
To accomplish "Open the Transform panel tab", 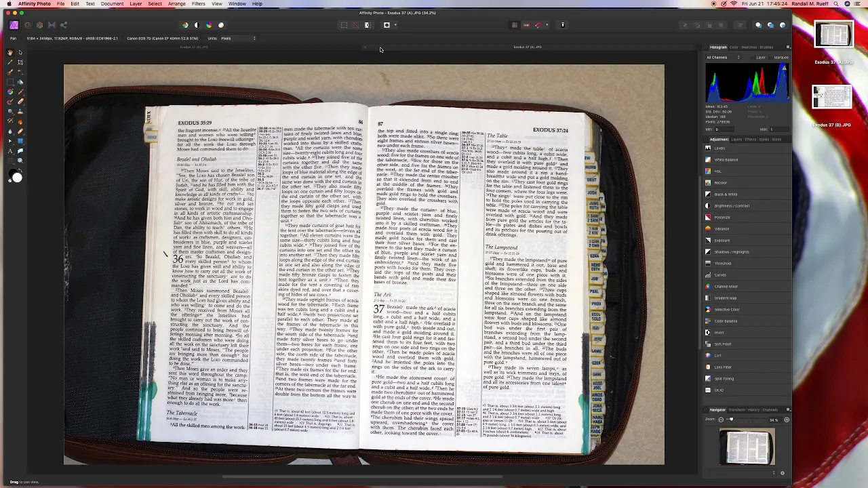I will pyautogui.click(x=737, y=410).
